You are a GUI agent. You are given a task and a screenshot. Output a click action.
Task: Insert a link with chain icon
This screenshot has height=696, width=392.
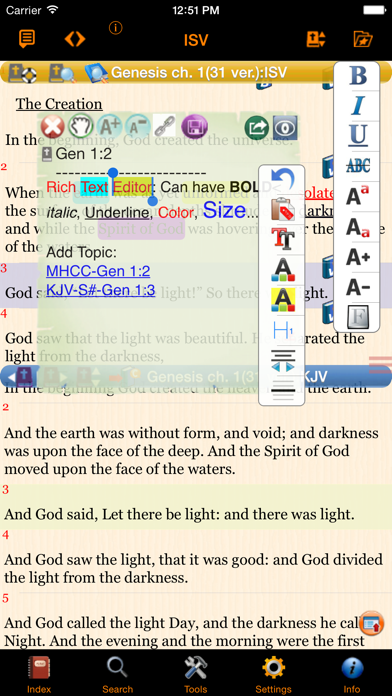point(164,126)
